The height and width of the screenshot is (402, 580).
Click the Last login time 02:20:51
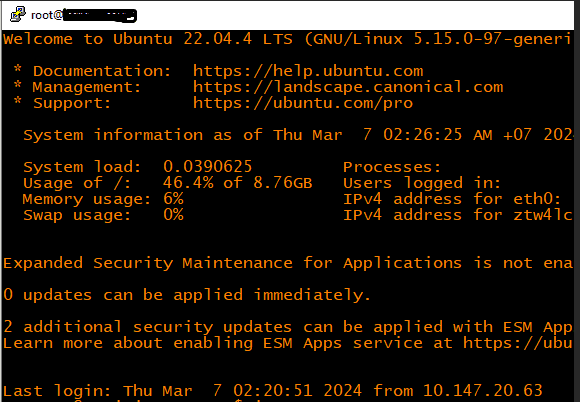tap(273, 391)
